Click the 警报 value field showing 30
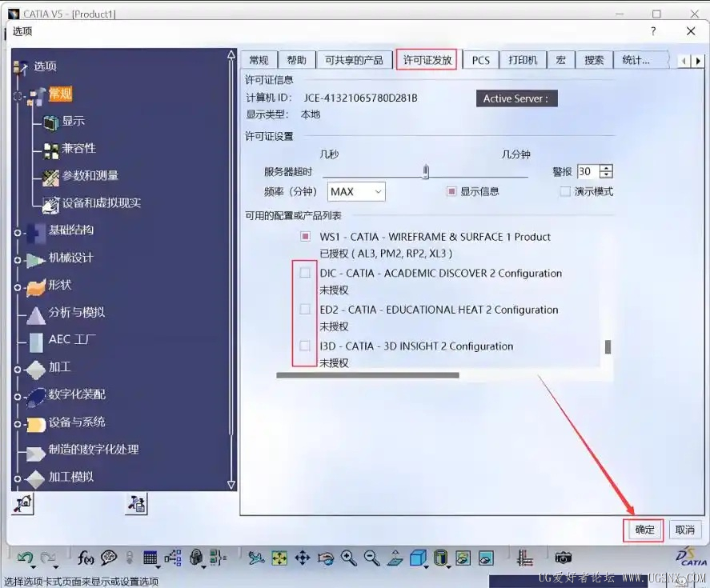Screen dimensions: 710x588 588,171
